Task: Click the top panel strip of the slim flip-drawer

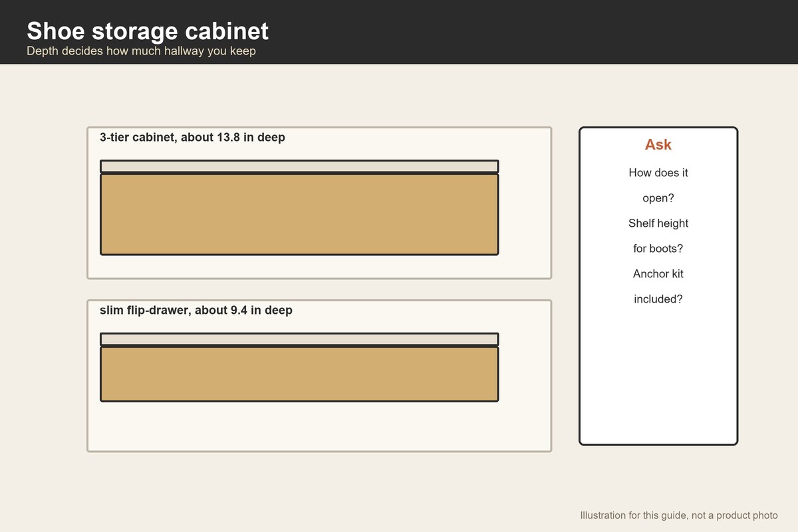Action: point(299,339)
